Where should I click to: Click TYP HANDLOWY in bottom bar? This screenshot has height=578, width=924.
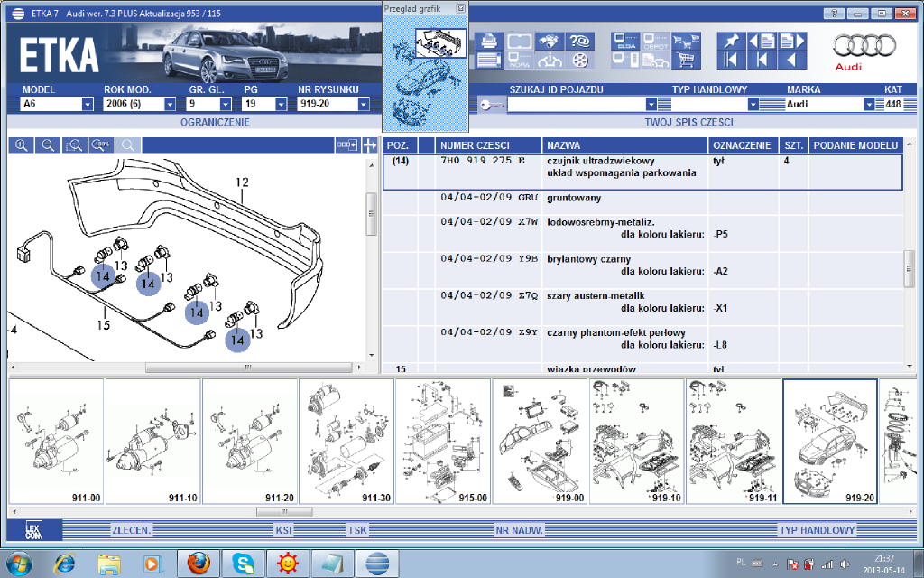(817, 530)
